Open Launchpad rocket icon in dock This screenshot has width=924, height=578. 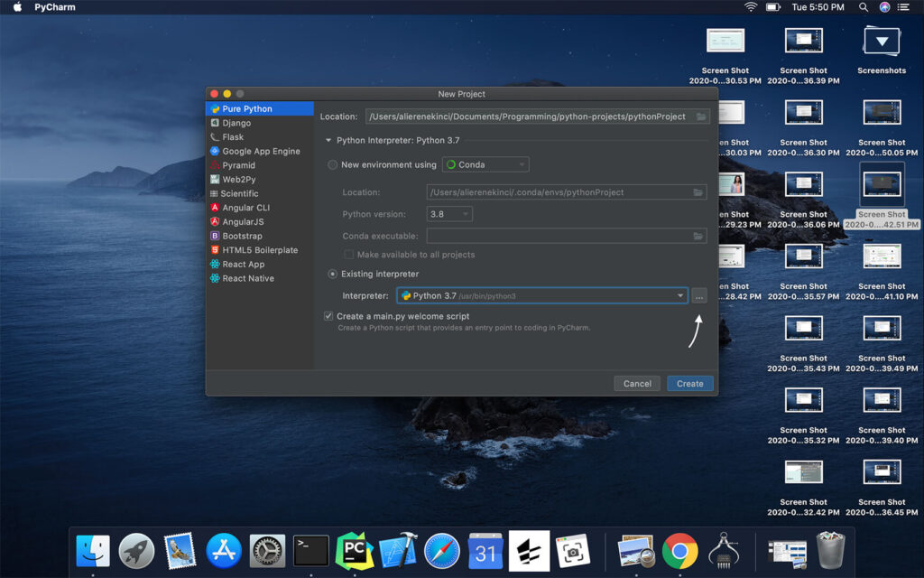coord(137,552)
